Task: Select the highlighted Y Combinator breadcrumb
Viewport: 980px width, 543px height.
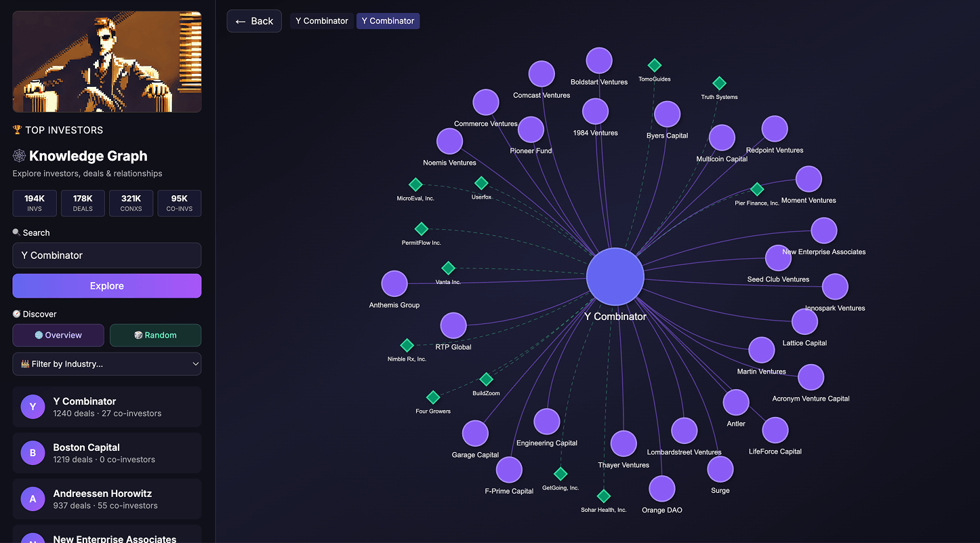Action: [388, 21]
